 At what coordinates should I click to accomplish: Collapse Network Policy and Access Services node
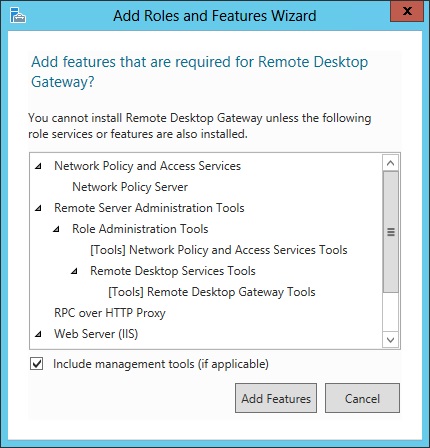(39, 166)
